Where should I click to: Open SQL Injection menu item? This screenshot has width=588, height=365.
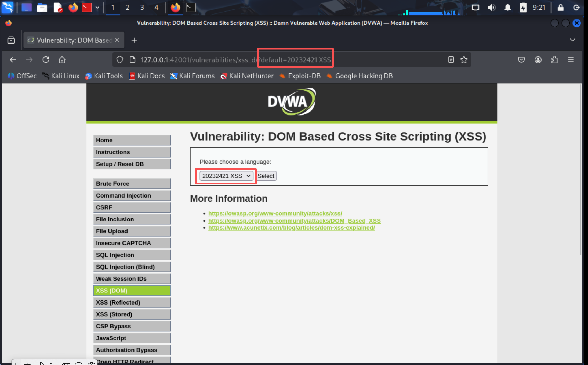[132, 255]
